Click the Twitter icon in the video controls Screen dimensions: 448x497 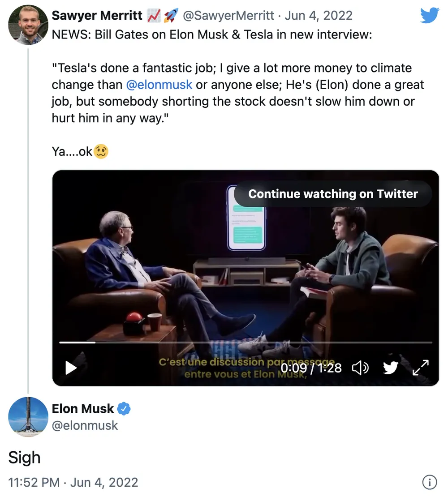click(391, 368)
